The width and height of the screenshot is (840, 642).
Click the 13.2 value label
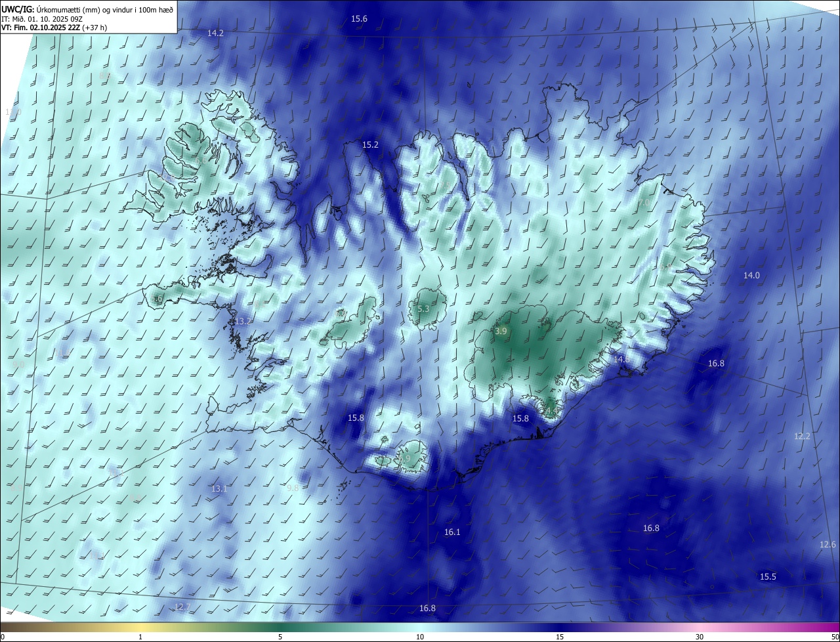point(243,321)
